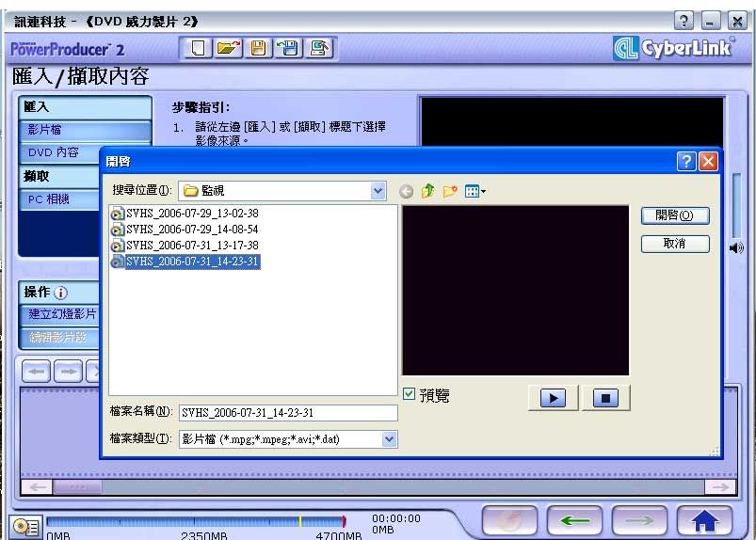Go up one folder level icon
This screenshot has height=540, width=756.
[427, 191]
